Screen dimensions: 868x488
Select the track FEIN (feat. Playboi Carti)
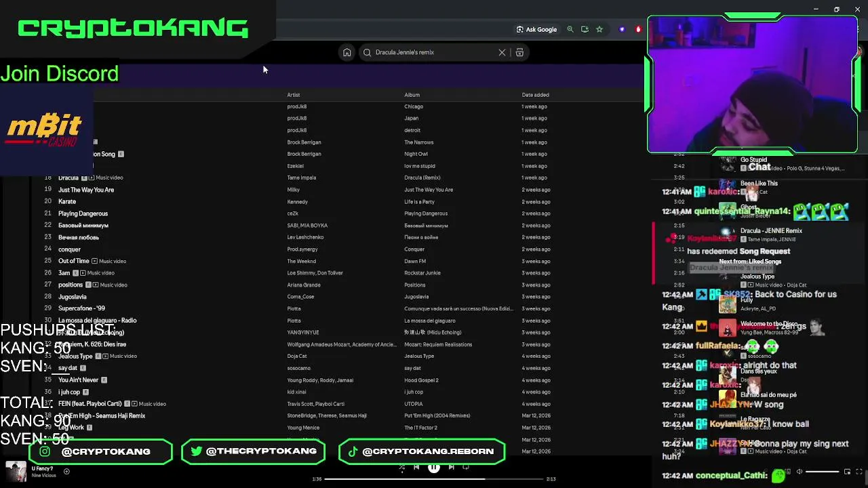90,404
